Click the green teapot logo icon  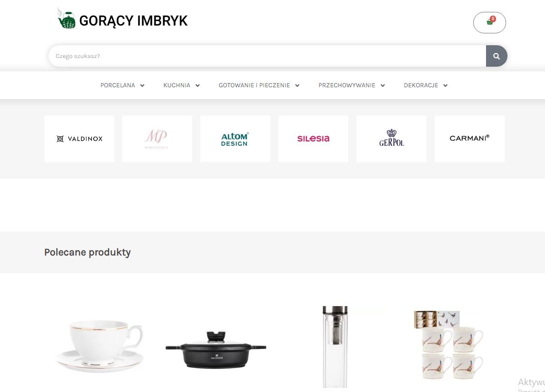tap(66, 19)
